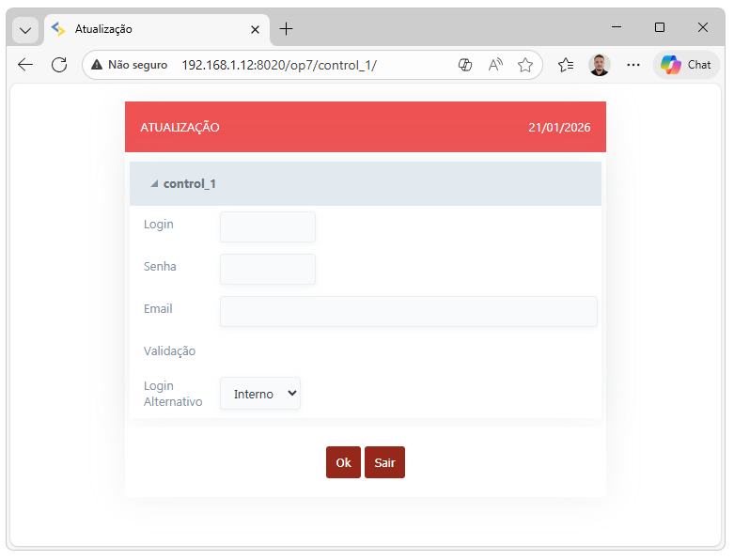The image size is (734, 560).
Task: Focus the Login input field
Action: pyautogui.click(x=268, y=226)
